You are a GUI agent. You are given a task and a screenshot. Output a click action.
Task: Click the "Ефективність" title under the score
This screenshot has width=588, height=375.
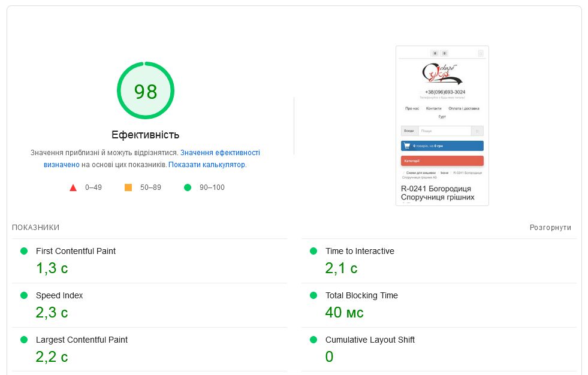click(145, 135)
